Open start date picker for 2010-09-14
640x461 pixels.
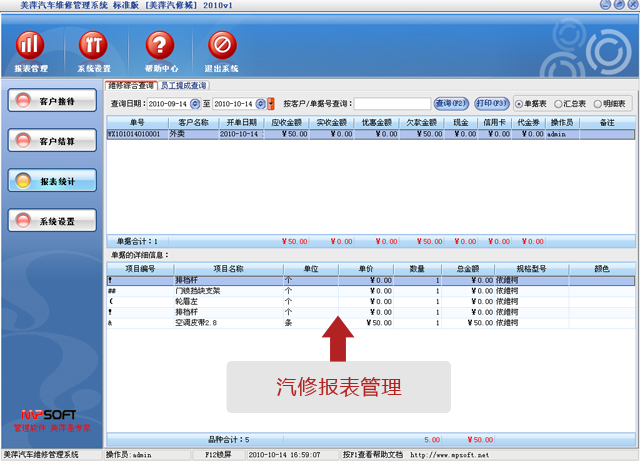click(x=196, y=103)
